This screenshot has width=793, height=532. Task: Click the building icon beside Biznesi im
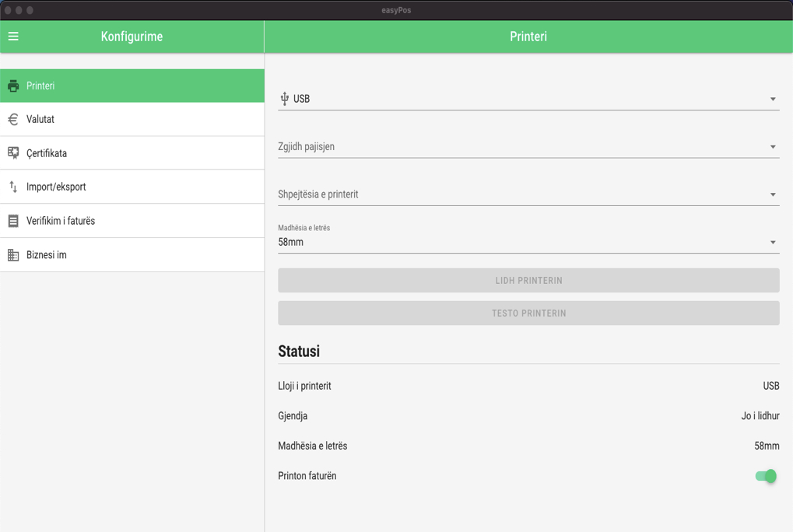(13, 255)
